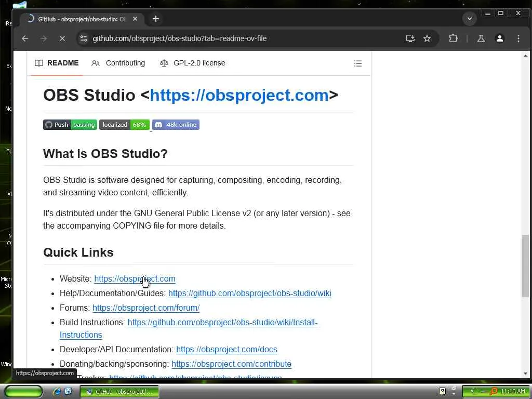Screen dimensions: 532x399
Task: Click the page vertical scrollbar thumb
Action: [x=525, y=265]
